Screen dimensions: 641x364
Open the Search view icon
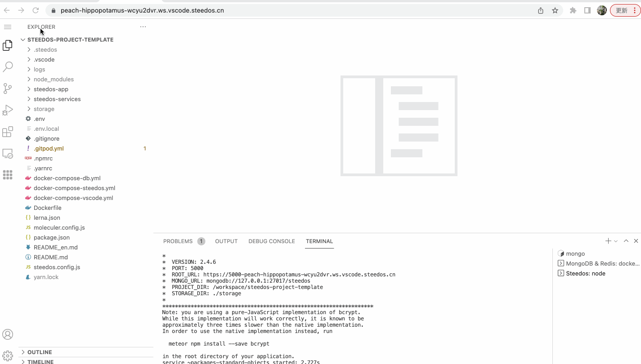[x=8, y=67]
